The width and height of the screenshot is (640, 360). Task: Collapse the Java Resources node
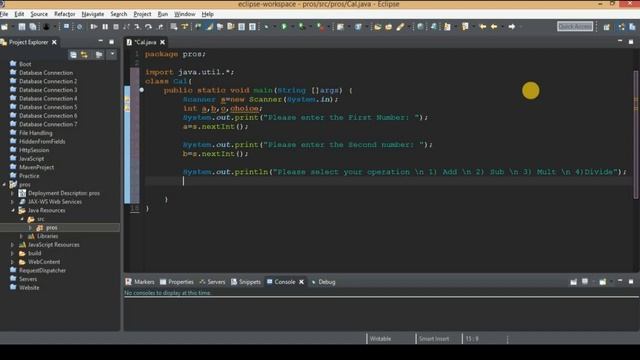point(13,210)
